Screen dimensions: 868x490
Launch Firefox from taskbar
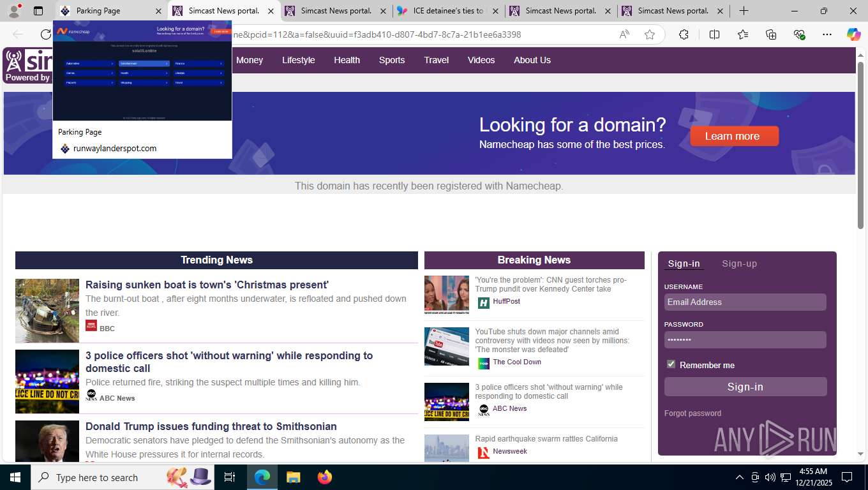click(325, 477)
